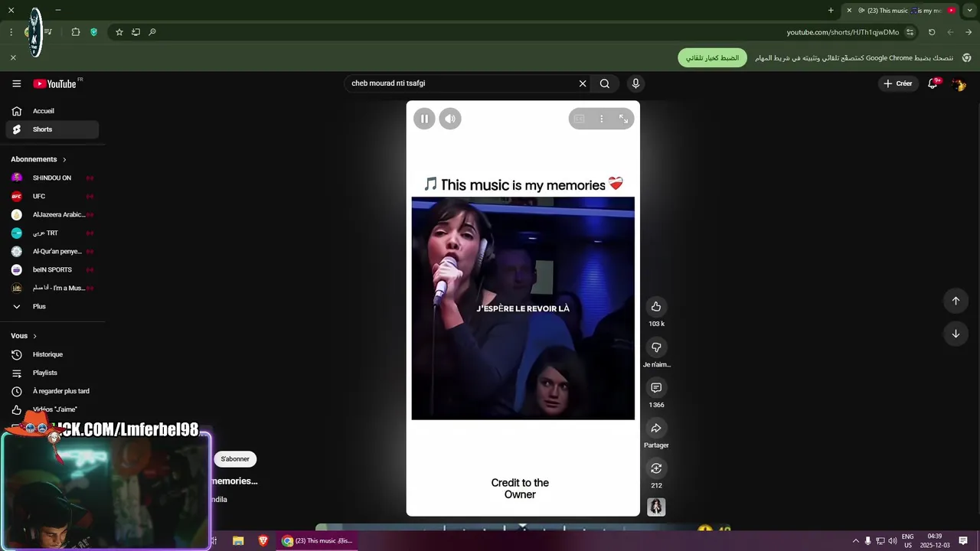
Task: Open the Al-Qur'an penye... channel
Action: pos(52,251)
